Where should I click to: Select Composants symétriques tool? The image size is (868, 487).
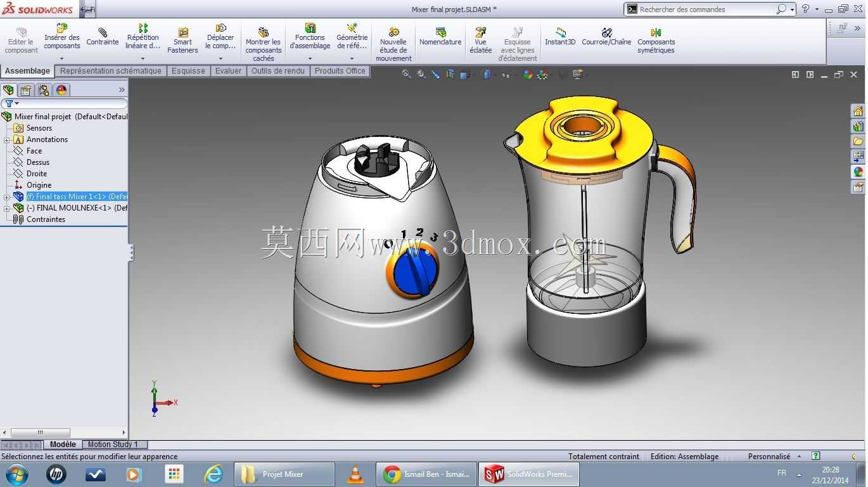[656, 41]
